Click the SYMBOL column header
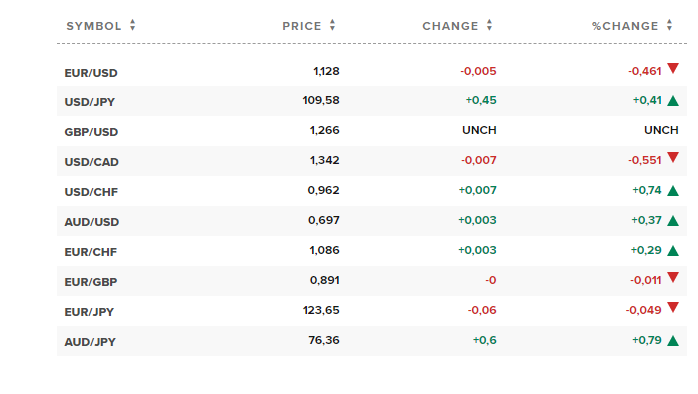This screenshot has width=698, height=394. 94,26
